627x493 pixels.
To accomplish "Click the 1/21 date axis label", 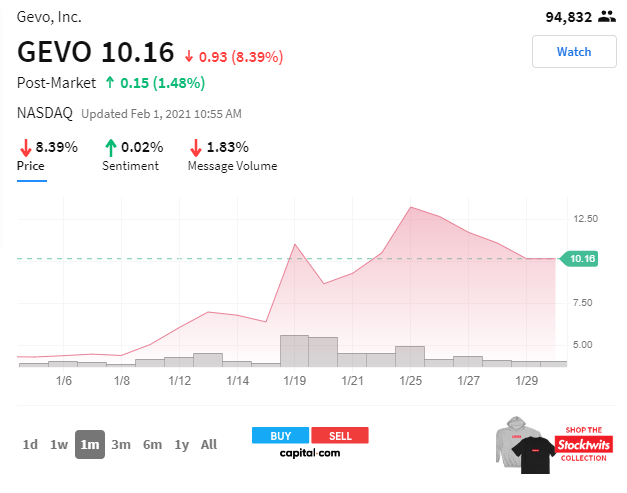I will (x=352, y=380).
